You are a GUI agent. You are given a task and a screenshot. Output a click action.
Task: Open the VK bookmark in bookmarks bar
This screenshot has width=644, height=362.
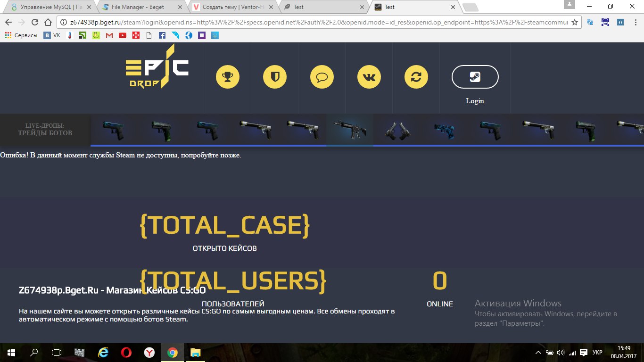tap(52, 35)
